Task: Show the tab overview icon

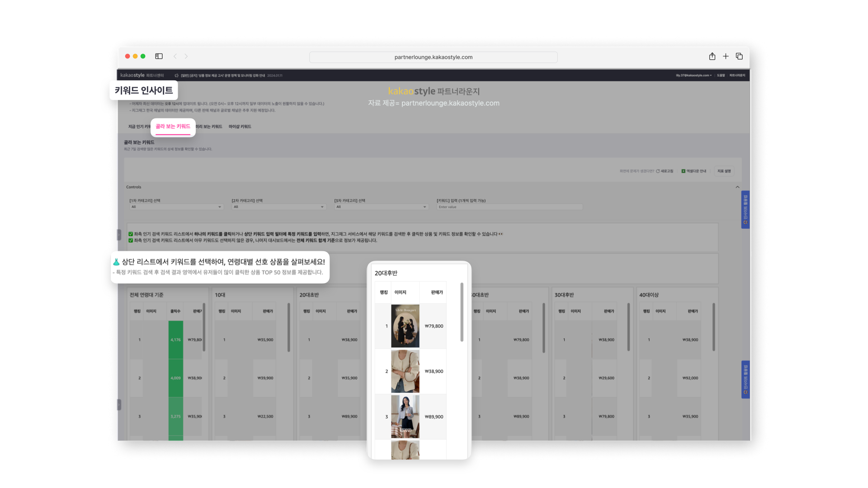Action: 739,56
